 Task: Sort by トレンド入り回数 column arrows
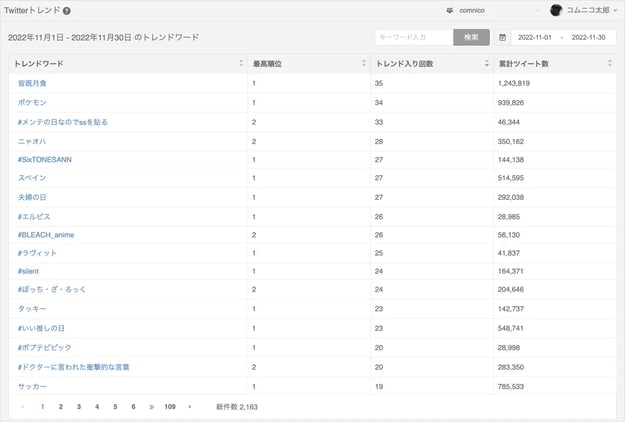point(487,63)
